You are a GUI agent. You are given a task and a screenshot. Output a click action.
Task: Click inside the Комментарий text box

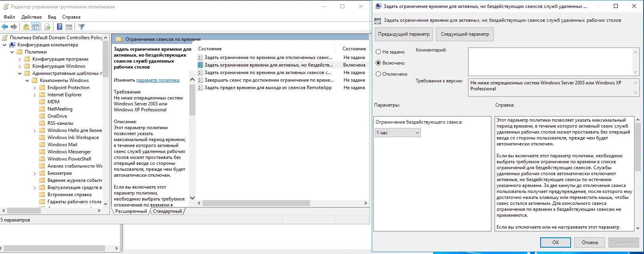tap(550, 62)
